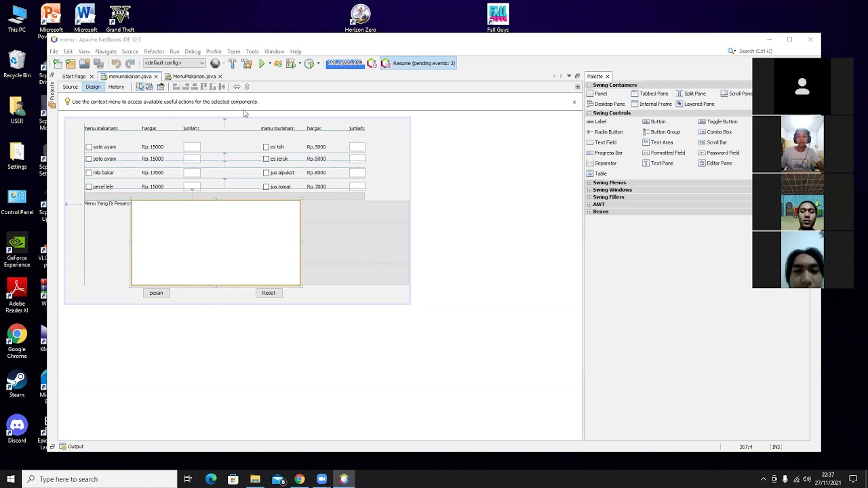The image size is (868, 488).
Task: Open the Tools menu
Action: (252, 52)
